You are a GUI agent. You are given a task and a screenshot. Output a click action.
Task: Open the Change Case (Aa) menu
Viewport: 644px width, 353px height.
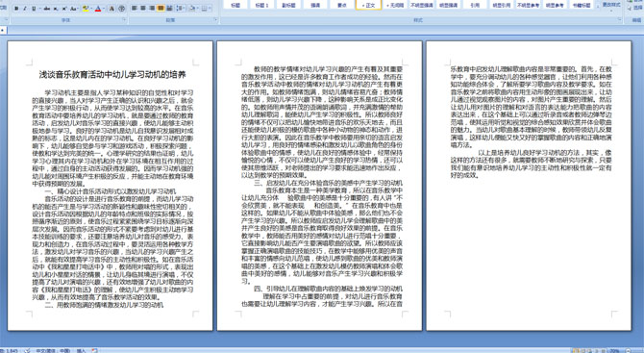click(73, 9)
